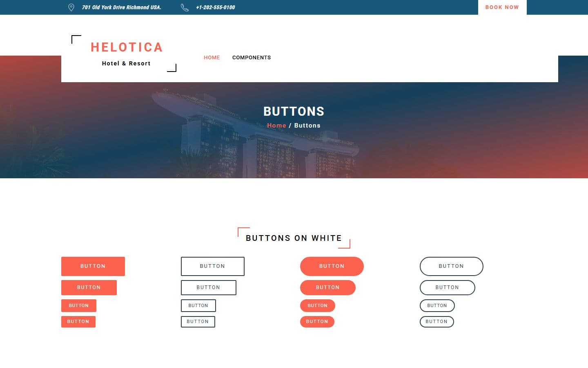588x368 pixels.
Task: Click the largest outlined square-corner button
Action: [213, 266]
